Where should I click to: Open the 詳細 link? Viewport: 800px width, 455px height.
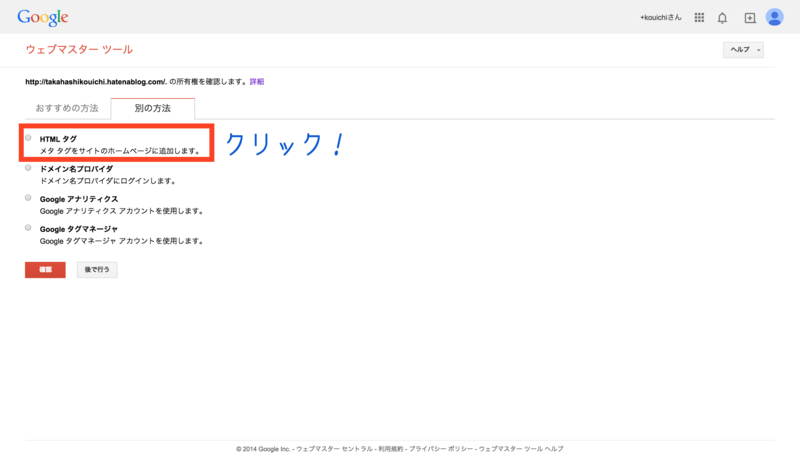pyautogui.click(x=257, y=82)
